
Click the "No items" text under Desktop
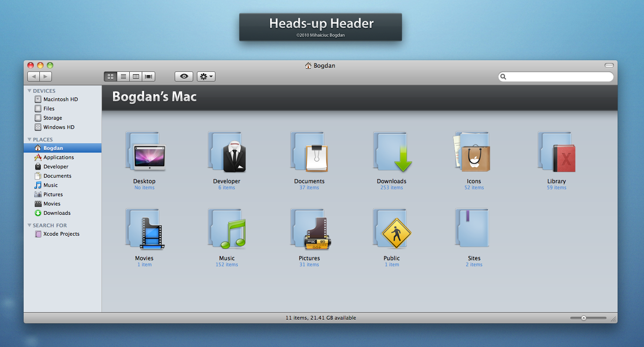click(x=145, y=188)
